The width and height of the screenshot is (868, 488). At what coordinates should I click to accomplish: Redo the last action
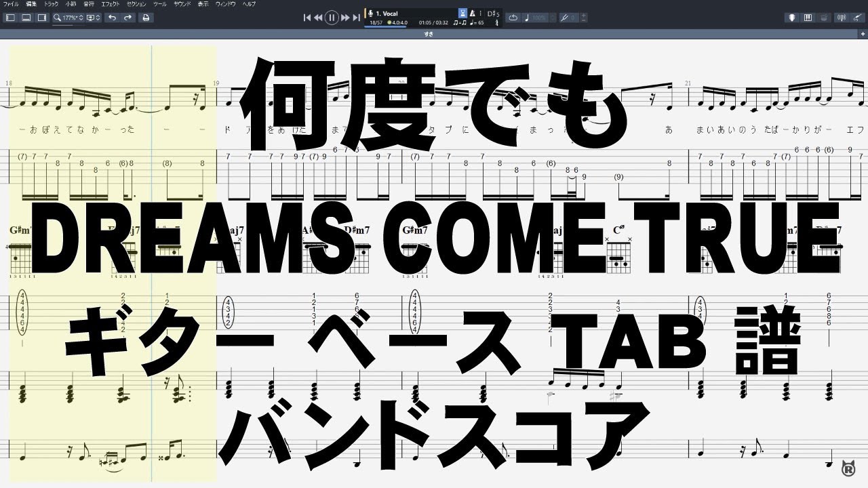pos(127,18)
